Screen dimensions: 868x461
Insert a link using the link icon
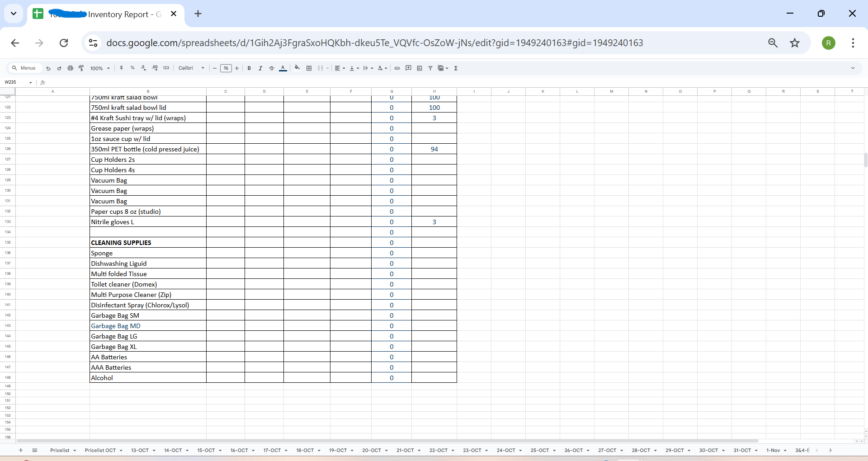(397, 68)
